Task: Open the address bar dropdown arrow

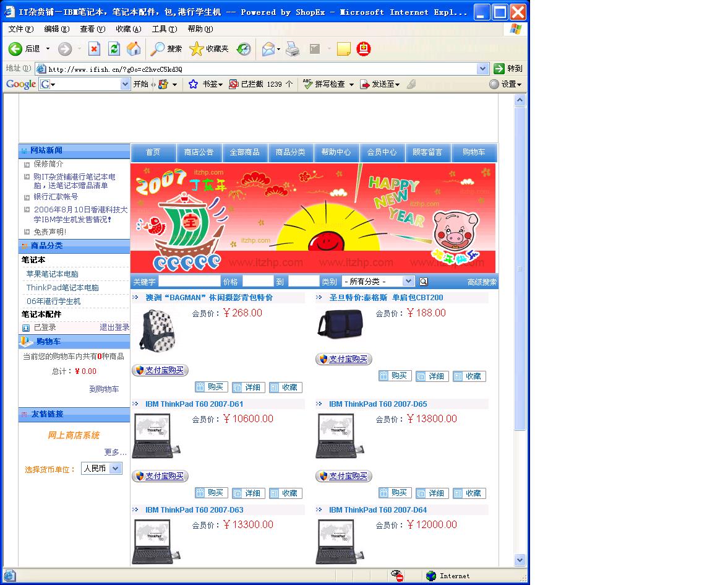Action: click(483, 69)
